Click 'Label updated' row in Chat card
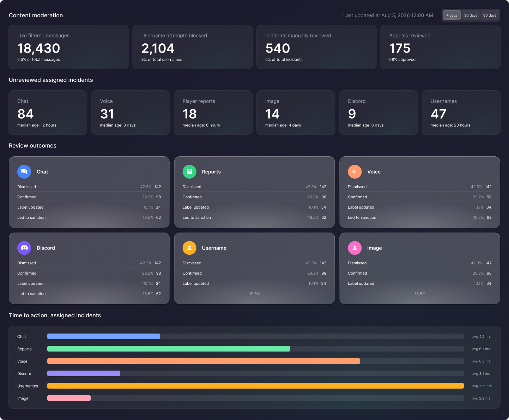 [x=89, y=207]
